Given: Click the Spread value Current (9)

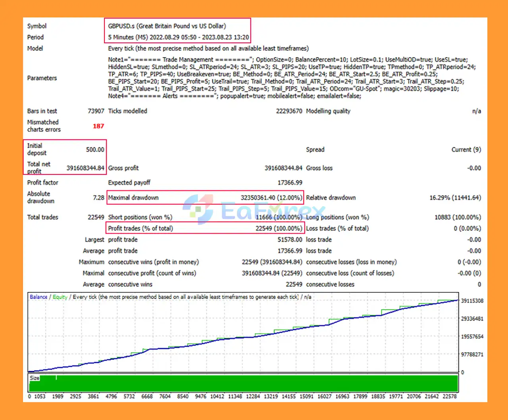Looking at the screenshot, I should pyautogui.click(x=466, y=150).
